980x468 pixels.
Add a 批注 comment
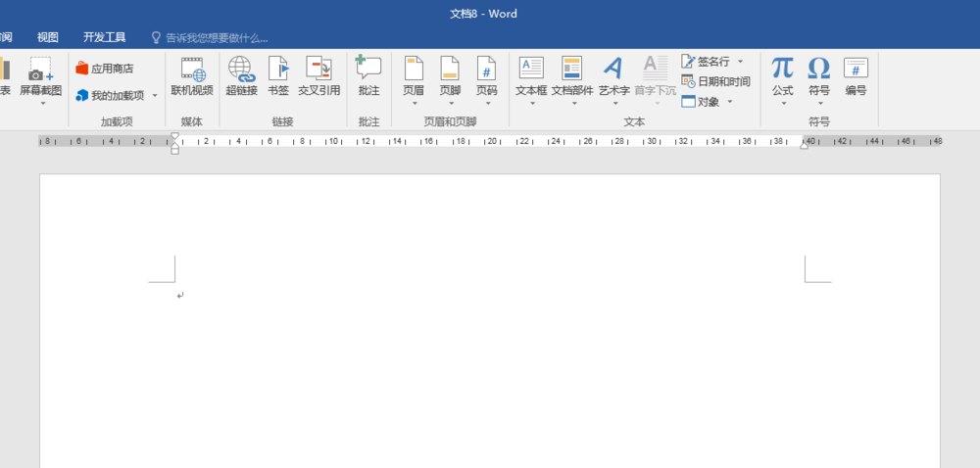click(368, 77)
